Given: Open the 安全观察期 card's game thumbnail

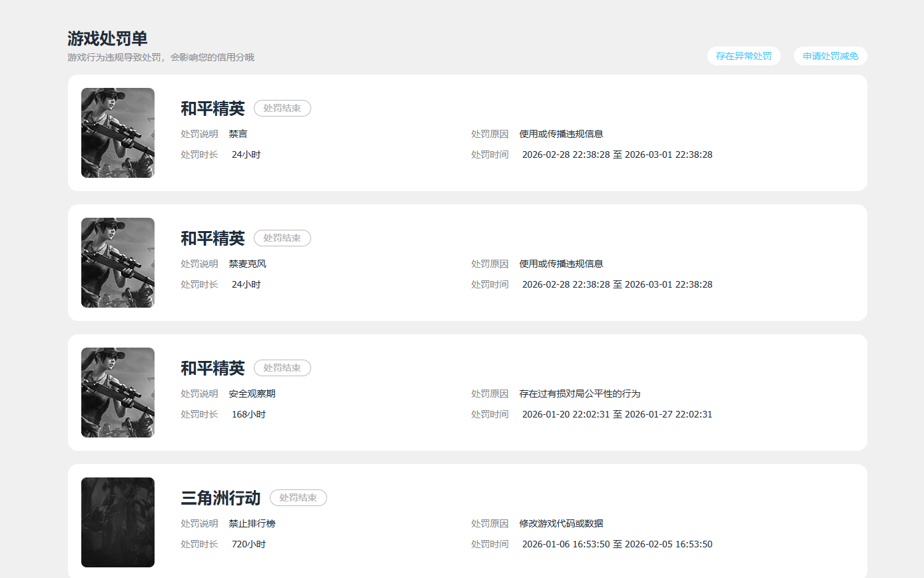Looking at the screenshot, I should pos(118,392).
